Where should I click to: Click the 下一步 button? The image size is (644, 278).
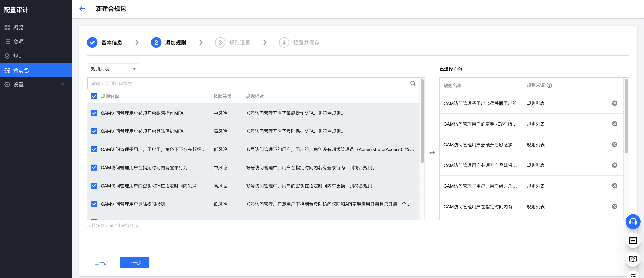click(135, 263)
